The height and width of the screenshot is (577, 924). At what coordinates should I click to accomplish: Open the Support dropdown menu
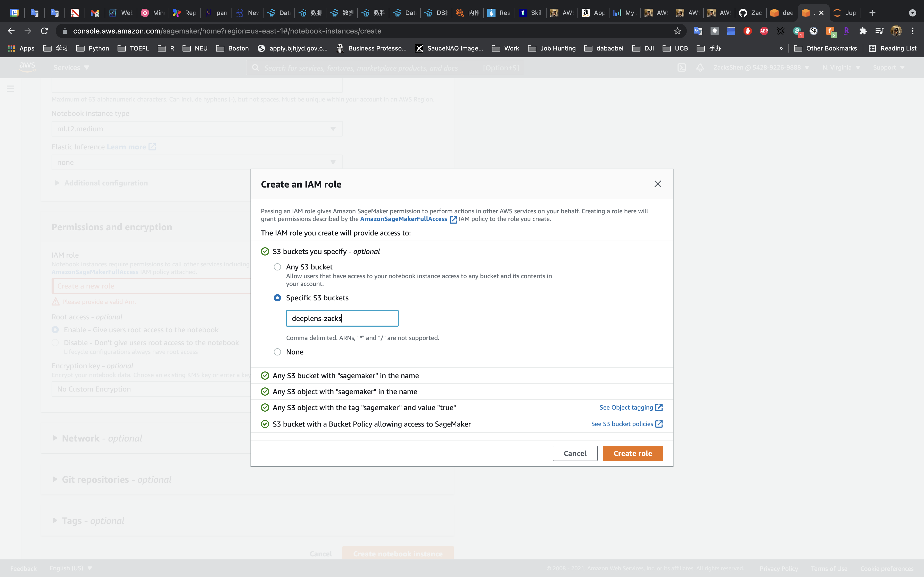click(x=888, y=67)
